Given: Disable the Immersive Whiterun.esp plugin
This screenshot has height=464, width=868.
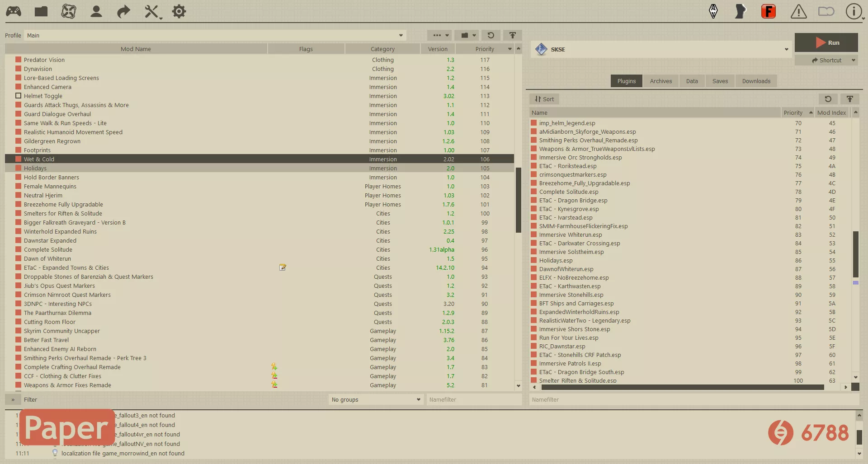Looking at the screenshot, I should pos(534,234).
